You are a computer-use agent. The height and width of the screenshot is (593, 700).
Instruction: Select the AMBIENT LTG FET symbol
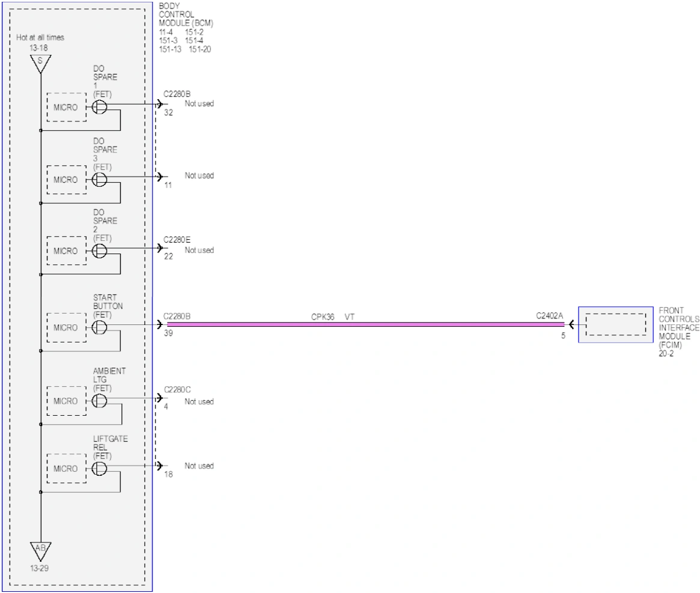100,401
